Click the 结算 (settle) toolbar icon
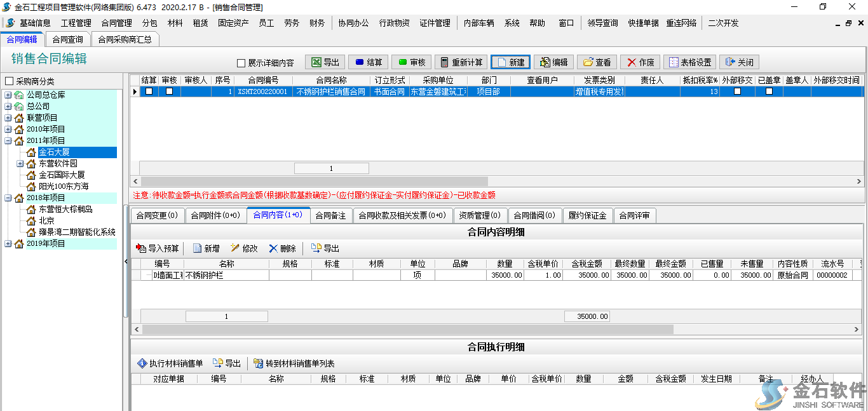The width and height of the screenshot is (868, 411). tap(369, 62)
